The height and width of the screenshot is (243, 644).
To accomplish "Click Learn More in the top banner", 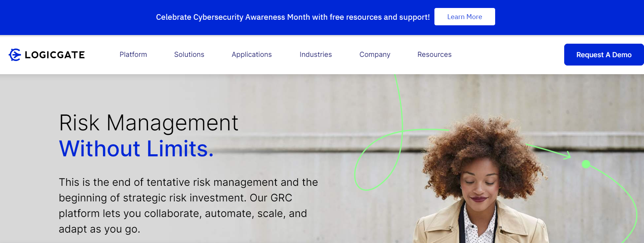I will 464,17.
